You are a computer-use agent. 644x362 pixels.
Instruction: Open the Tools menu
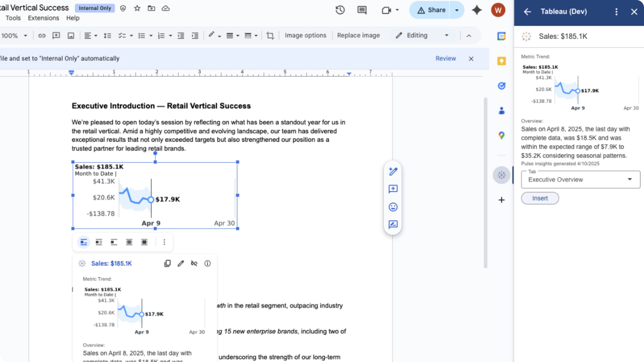(13, 18)
